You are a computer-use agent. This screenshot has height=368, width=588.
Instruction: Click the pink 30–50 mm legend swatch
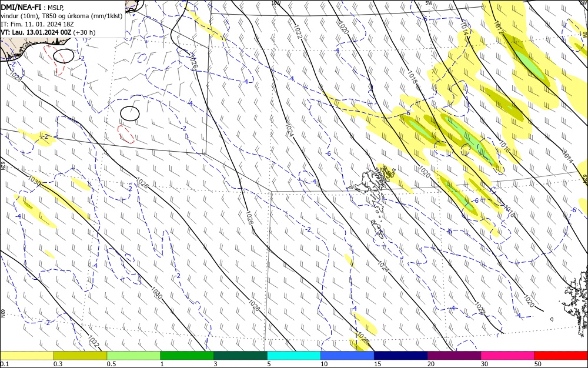(x=508, y=356)
